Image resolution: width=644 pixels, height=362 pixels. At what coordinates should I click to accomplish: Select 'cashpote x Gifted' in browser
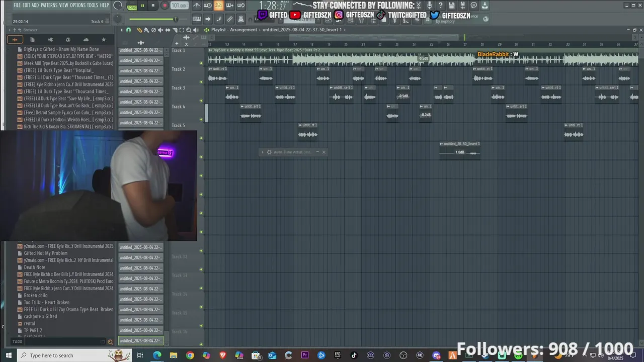pyautogui.click(x=40, y=317)
